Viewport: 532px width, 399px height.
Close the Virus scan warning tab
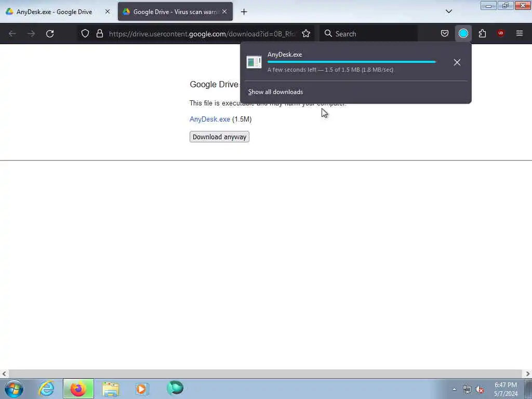tap(224, 11)
